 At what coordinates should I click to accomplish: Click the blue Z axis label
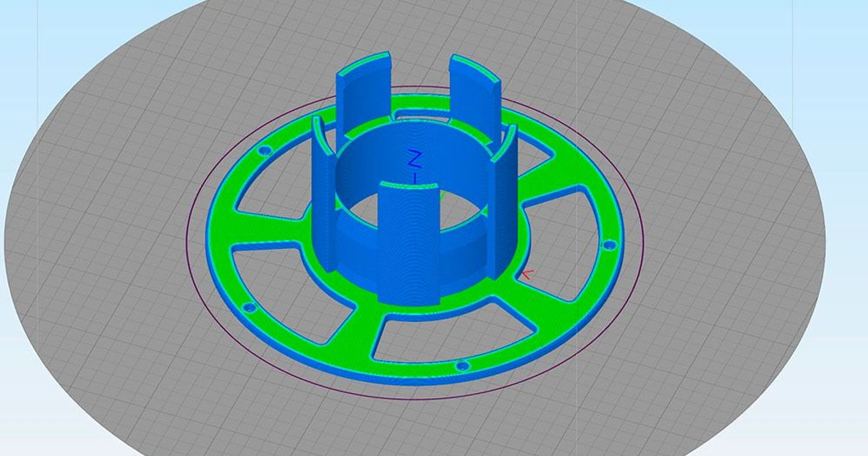415,157
